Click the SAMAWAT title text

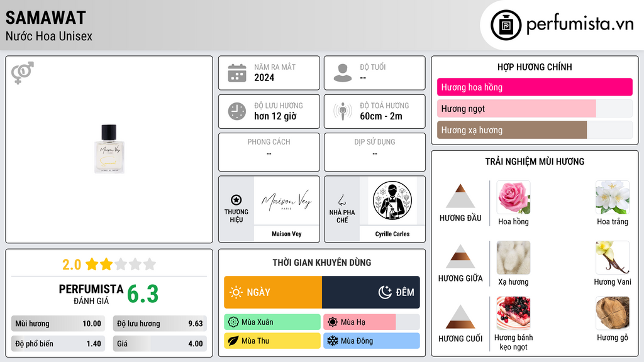point(45,18)
